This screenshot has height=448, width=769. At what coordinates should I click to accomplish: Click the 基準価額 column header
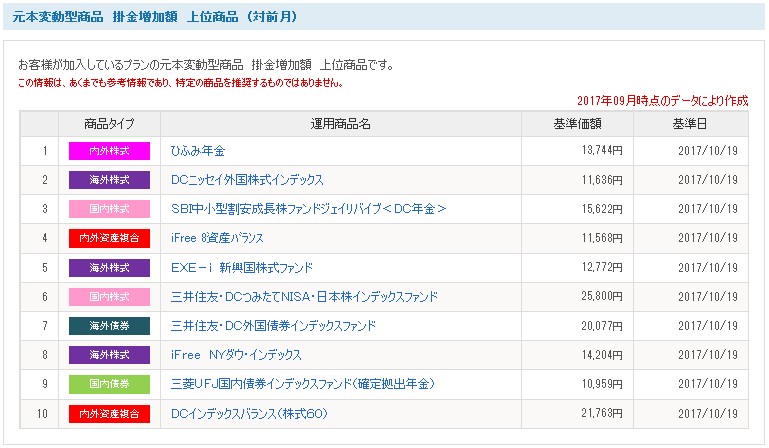pos(577,124)
